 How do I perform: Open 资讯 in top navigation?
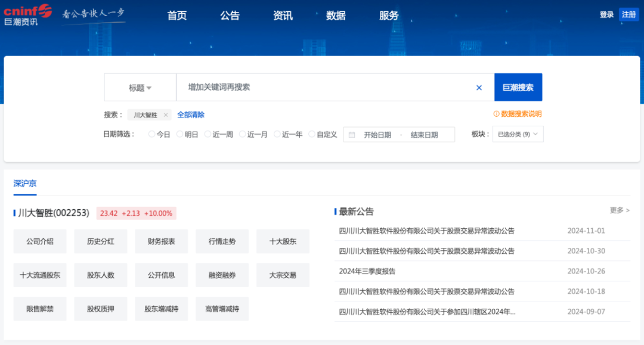(x=283, y=15)
